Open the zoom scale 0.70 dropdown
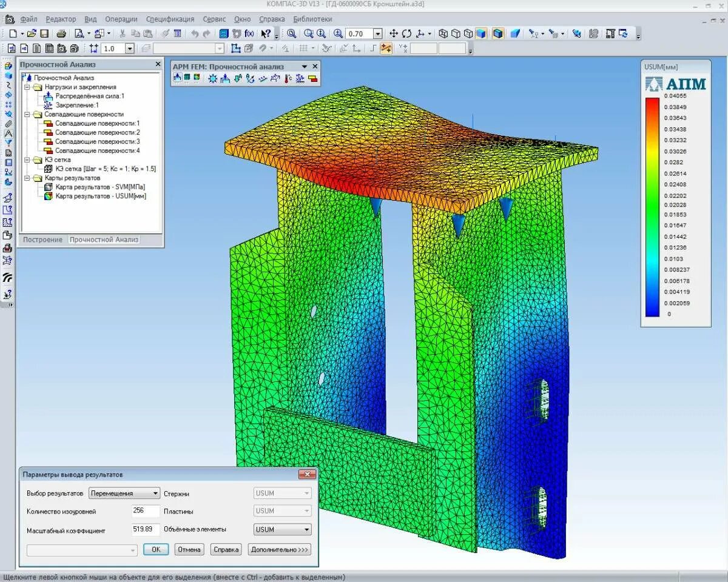This screenshot has height=582, width=728. 378,34
